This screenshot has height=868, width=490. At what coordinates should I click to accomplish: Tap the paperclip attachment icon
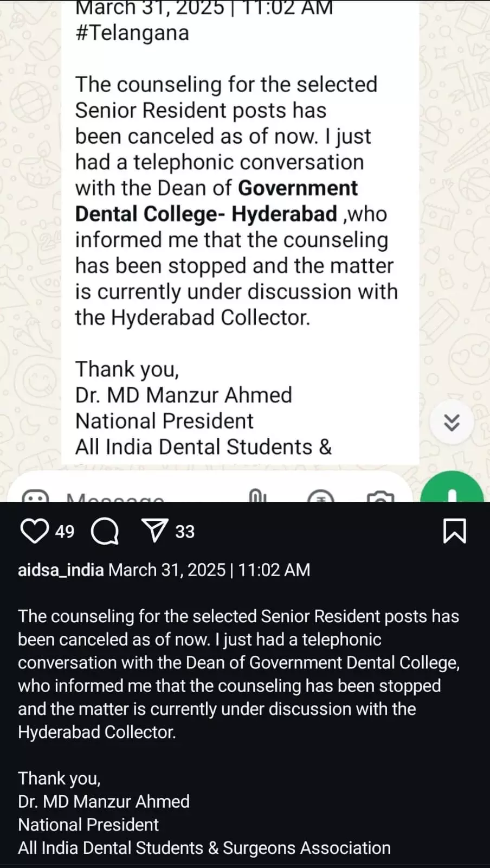[256, 496]
